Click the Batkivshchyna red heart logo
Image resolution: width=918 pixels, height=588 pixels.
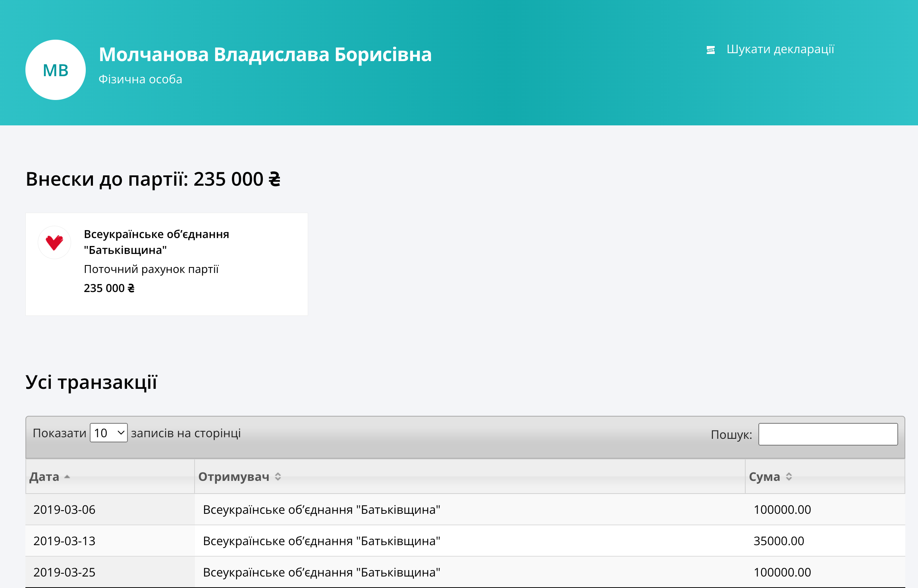54,242
